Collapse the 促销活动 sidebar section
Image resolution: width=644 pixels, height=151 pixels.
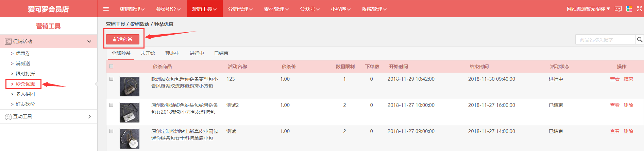[x=89, y=41]
